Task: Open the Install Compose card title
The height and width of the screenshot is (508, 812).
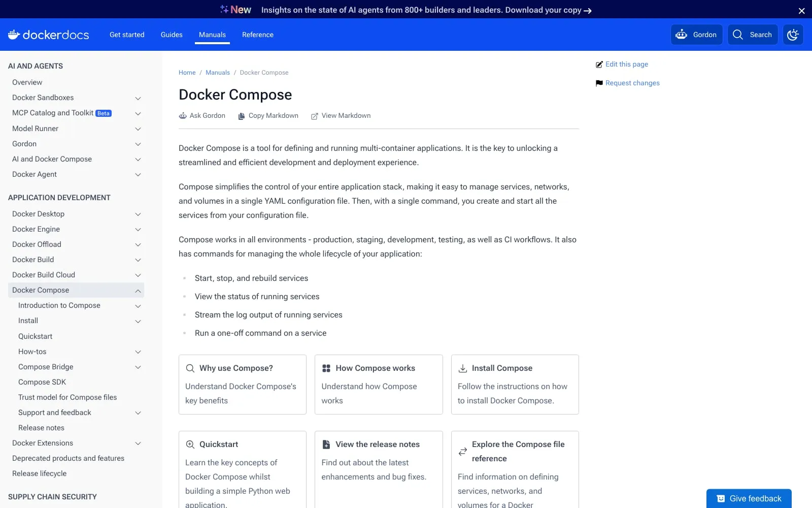Action: coord(502,368)
